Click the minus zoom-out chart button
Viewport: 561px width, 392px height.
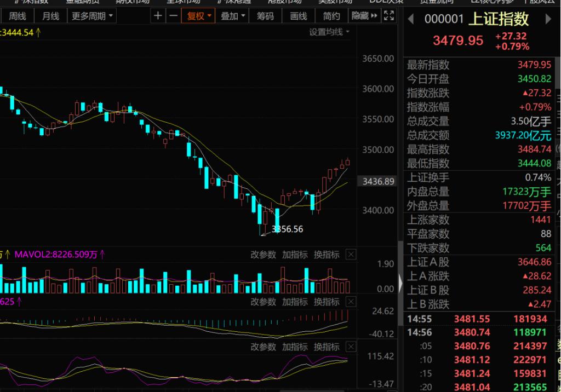173,16
